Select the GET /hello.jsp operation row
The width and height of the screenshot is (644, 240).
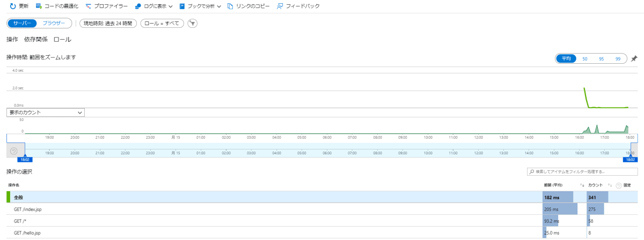(322, 232)
